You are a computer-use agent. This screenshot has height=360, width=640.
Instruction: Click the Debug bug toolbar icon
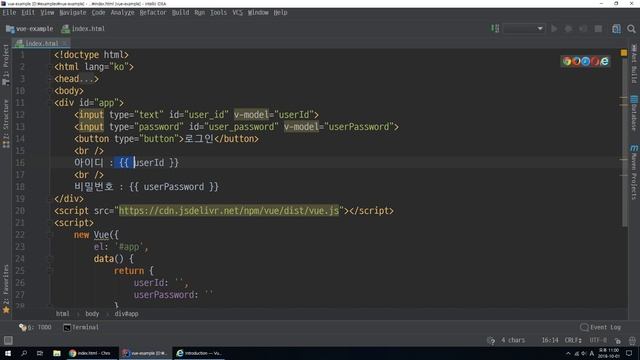(x=568, y=29)
